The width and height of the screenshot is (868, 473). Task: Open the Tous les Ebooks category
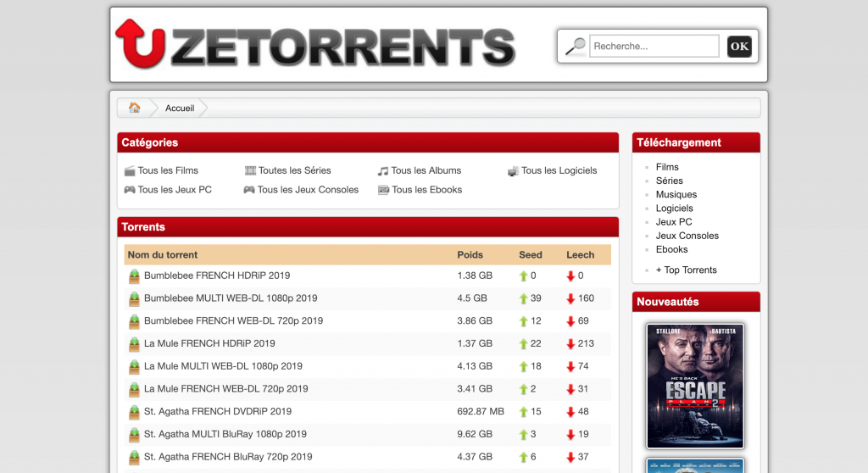(427, 189)
